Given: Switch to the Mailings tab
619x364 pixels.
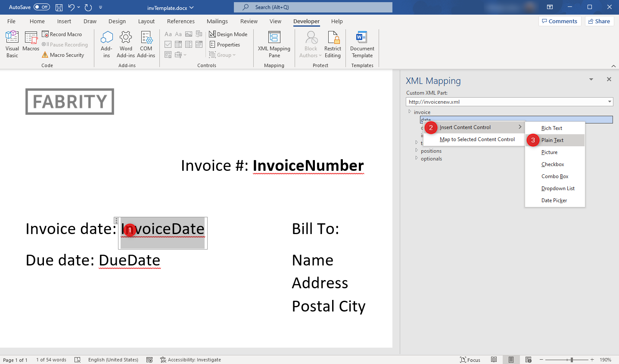Looking at the screenshot, I should (217, 22).
